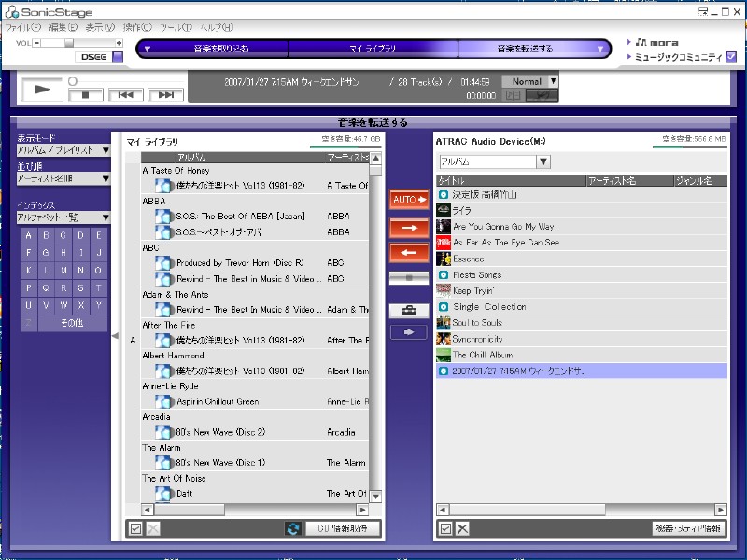Screen dimensions: 747x560
Task: Click the AUTO transfer button
Action: point(408,199)
